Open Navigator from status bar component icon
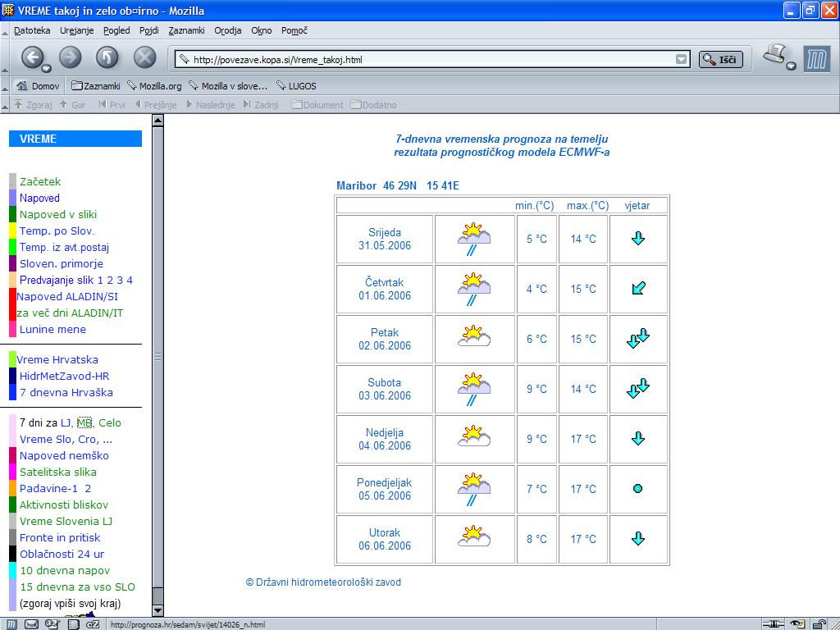The image size is (840, 630). 11,624
